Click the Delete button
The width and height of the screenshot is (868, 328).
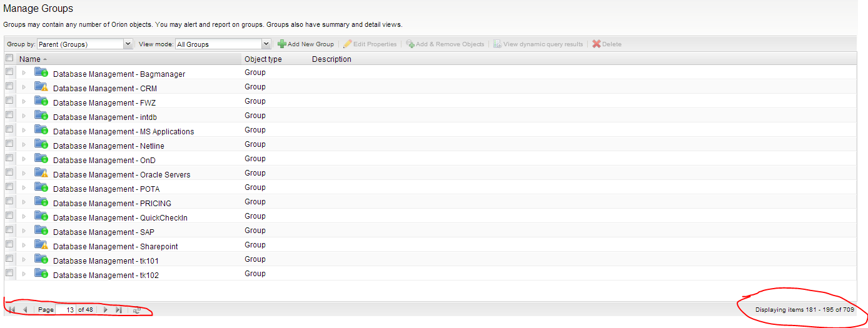[x=607, y=44]
